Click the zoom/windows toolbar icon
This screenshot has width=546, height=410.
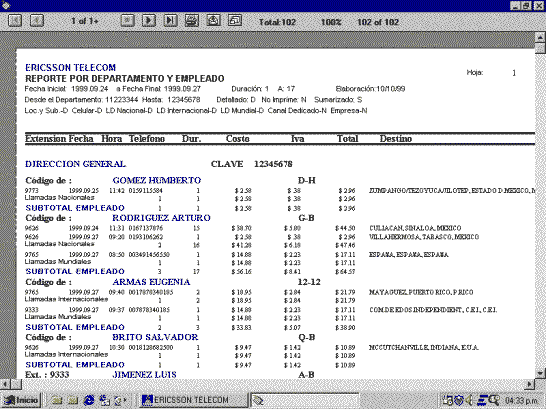pyautogui.click(x=235, y=21)
